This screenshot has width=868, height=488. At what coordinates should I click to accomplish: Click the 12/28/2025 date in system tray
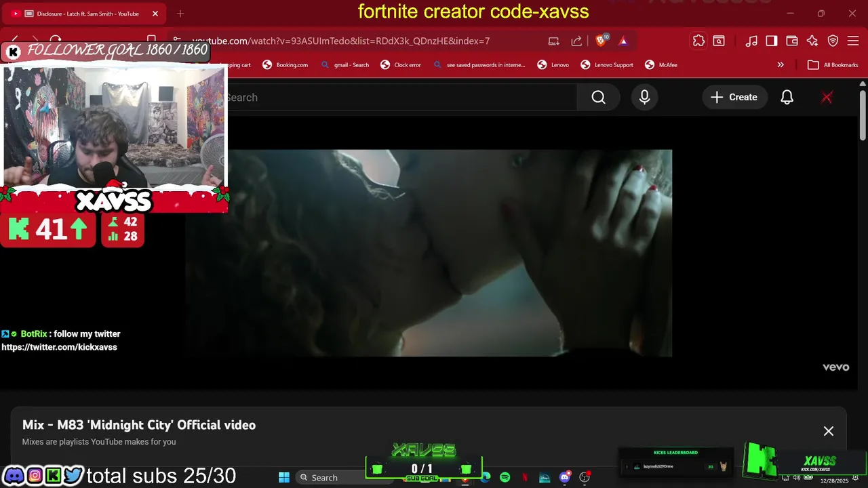(834, 481)
